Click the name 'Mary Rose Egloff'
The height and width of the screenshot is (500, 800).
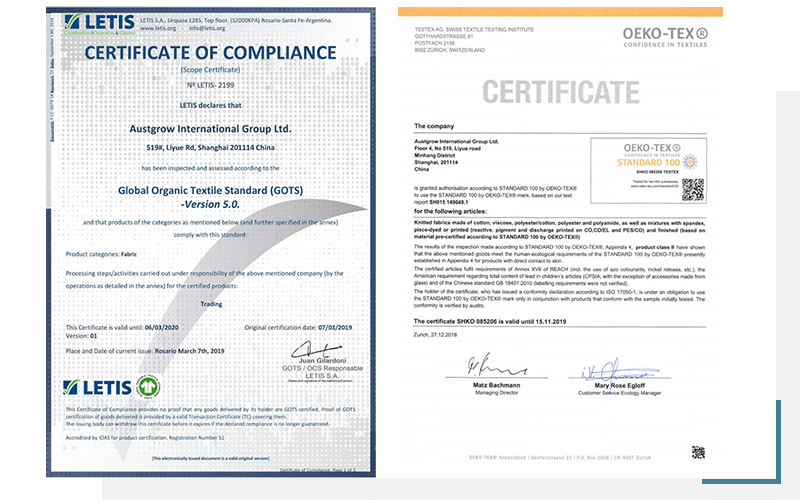[619, 386]
